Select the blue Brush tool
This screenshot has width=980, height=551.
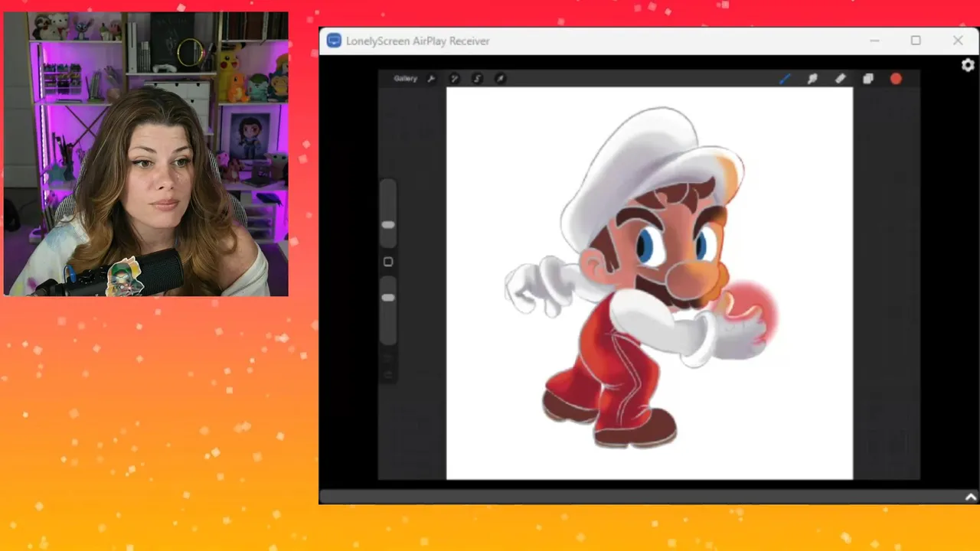coord(785,78)
